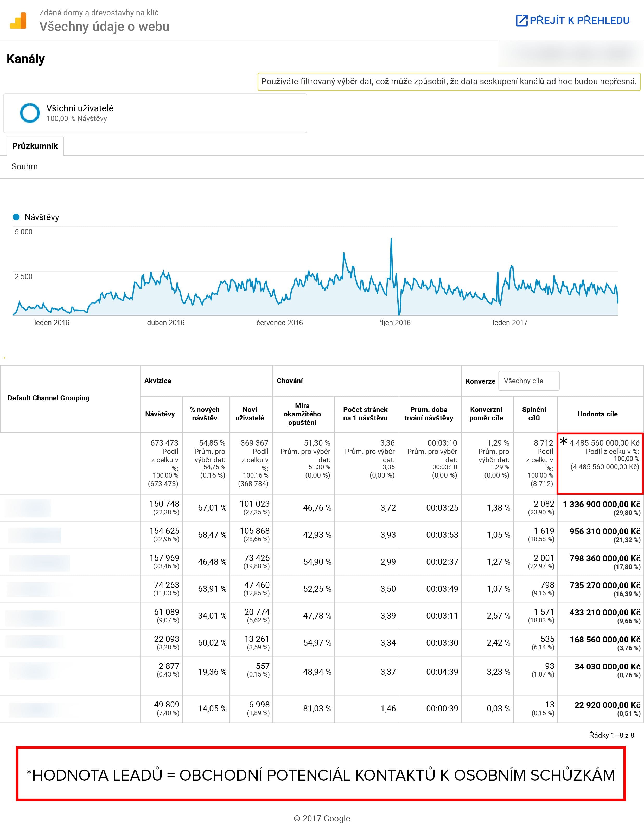Click the blue donut icon for Všichni uživatelé
The height and width of the screenshot is (837, 644).
pos(29,113)
